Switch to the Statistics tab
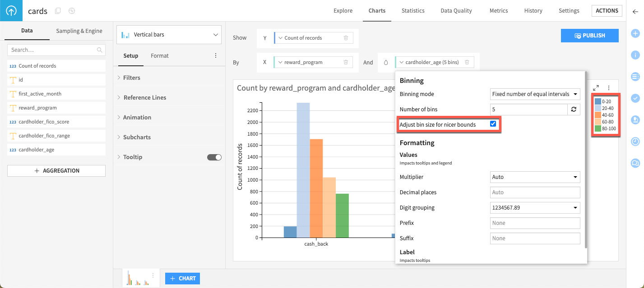The height and width of the screenshot is (288, 644). tap(412, 10)
